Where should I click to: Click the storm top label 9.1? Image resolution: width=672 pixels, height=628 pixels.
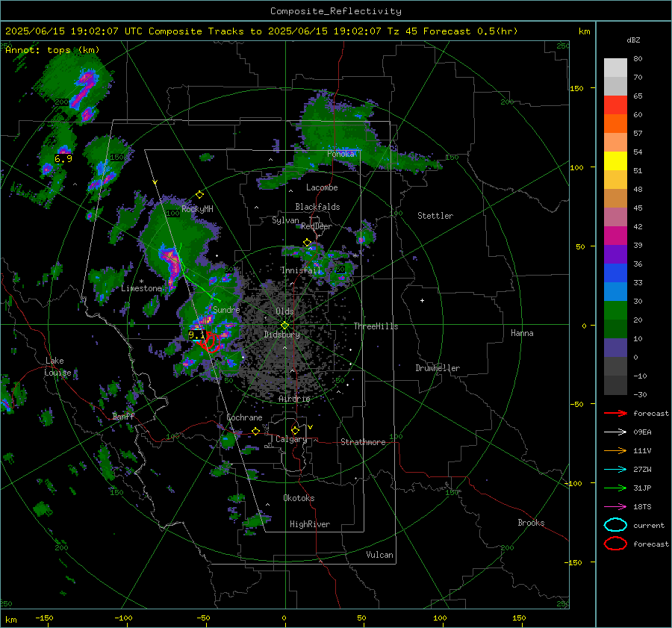pyautogui.click(x=196, y=335)
